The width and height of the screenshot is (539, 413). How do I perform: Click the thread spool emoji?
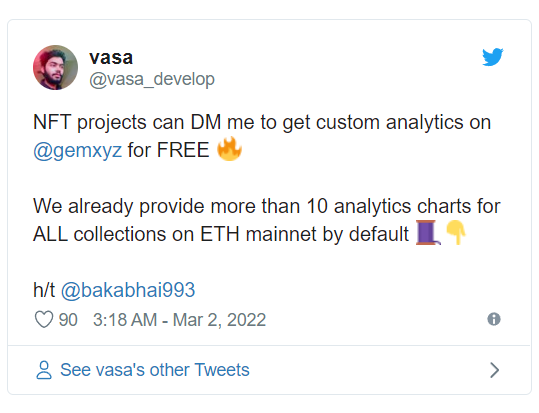click(428, 232)
